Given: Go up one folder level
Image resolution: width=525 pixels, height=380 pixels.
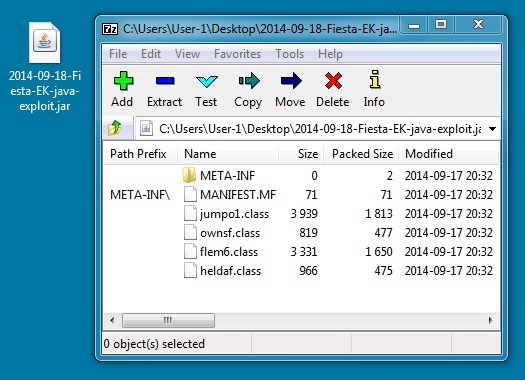Looking at the screenshot, I should point(115,128).
